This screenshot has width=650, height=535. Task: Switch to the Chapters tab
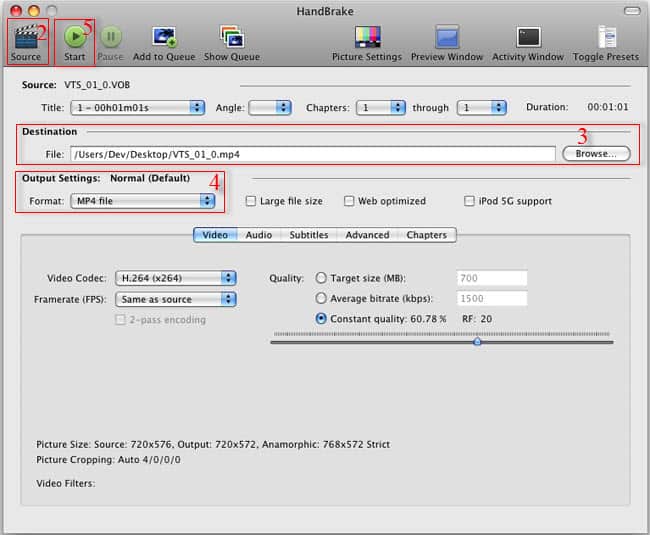pos(427,235)
